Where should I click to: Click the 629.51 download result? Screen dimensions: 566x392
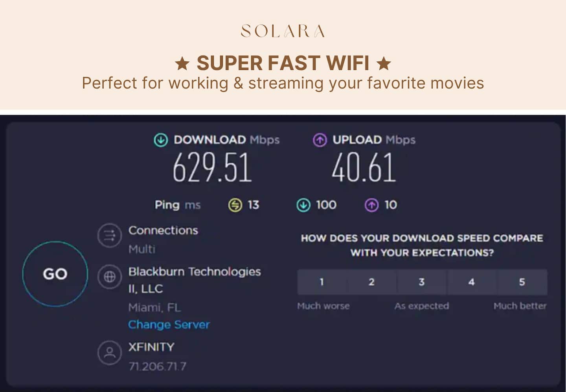pyautogui.click(x=212, y=168)
